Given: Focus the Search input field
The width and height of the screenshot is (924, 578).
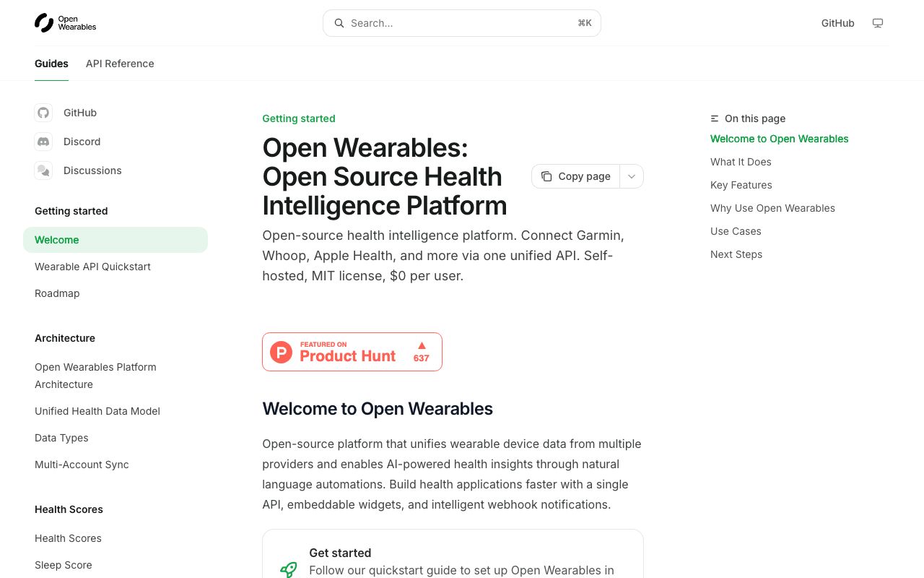Looking at the screenshot, I should click(462, 23).
